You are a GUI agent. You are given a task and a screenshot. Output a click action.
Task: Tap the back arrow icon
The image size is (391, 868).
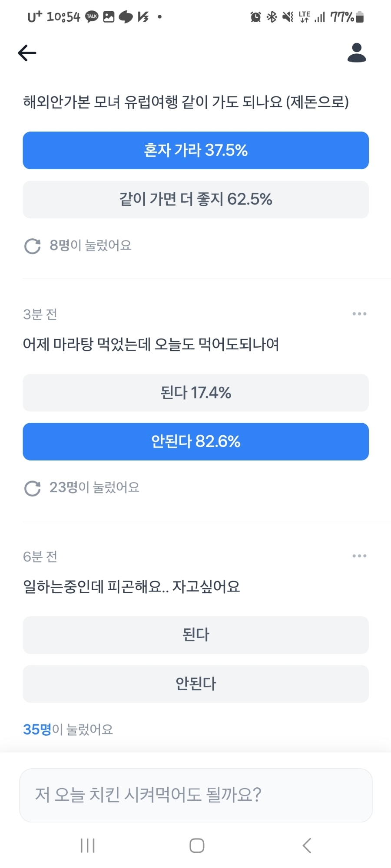[x=27, y=53]
